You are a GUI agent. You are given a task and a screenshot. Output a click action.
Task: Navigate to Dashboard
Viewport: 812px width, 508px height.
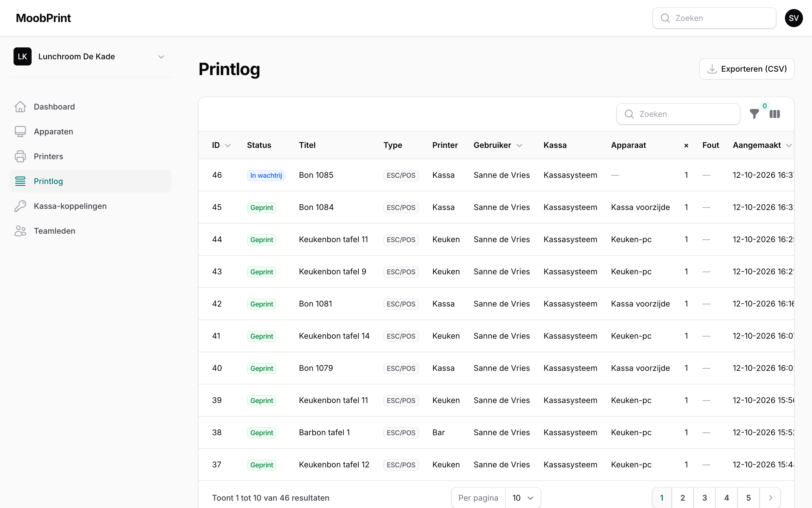pos(90,106)
